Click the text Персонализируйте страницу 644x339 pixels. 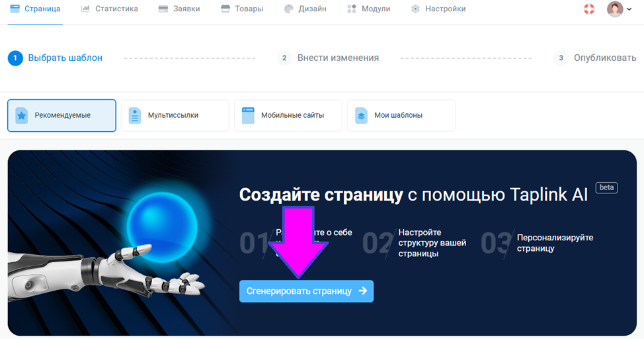555,243
